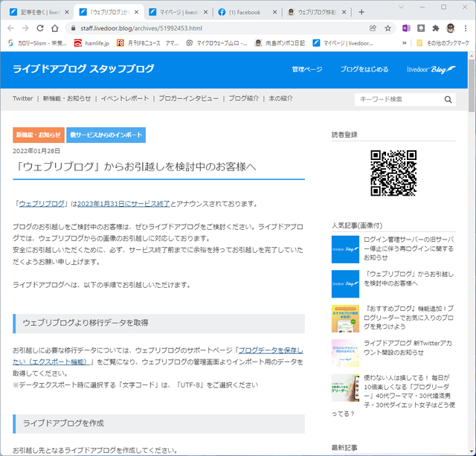
Task: Open the 月刊FBニュース bookmark
Action: click(x=147, y=43)
